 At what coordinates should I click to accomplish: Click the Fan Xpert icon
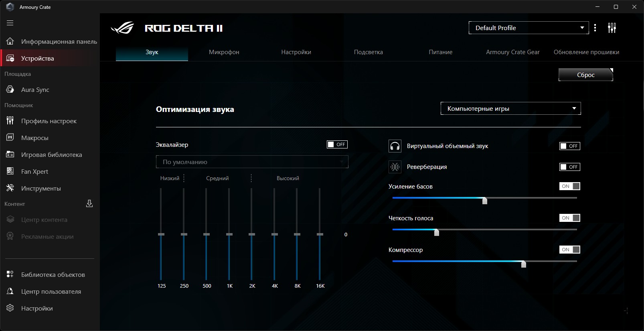click(x=10, y=171)
